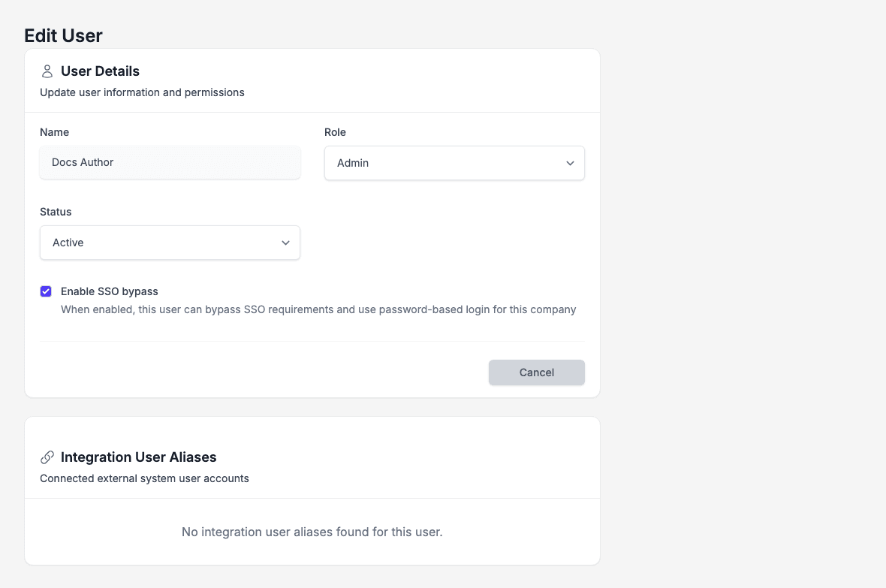Click the Integration User Aliases section title
Viewport: 886px width, 588px height.
(x=138, y=457)
